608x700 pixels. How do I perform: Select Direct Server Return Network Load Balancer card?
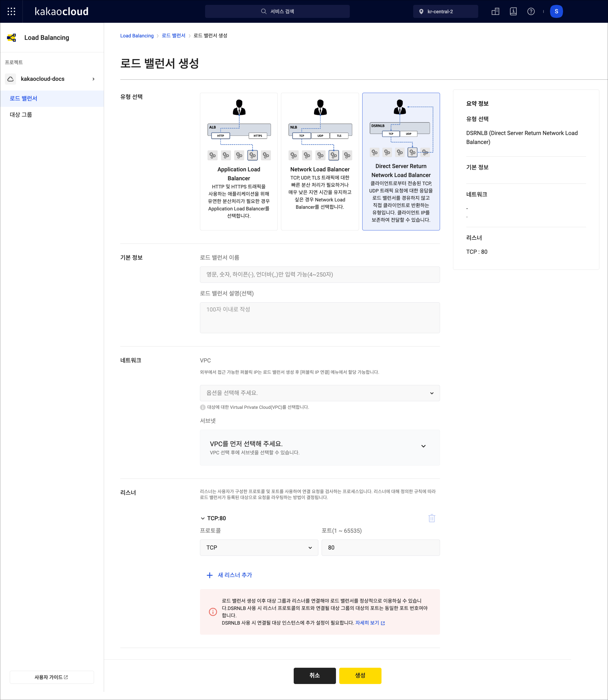(x=401, y=162)
